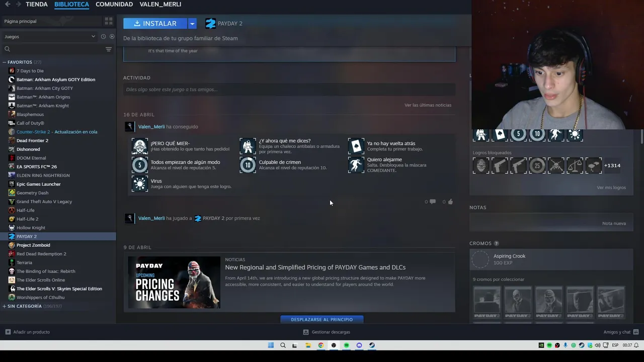
Task: Open the VALEN_MERLI profile tab
Action: click(x=160, y=4)
